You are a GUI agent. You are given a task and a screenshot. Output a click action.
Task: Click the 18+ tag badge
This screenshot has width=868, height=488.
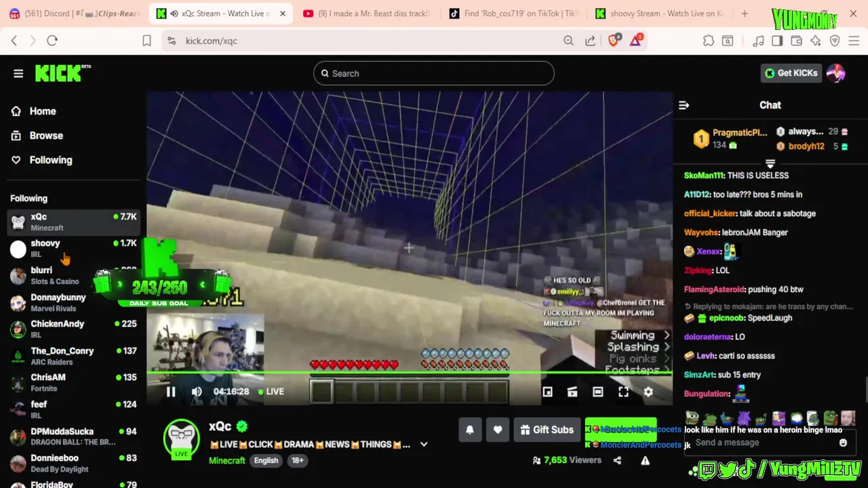point(297,460)
